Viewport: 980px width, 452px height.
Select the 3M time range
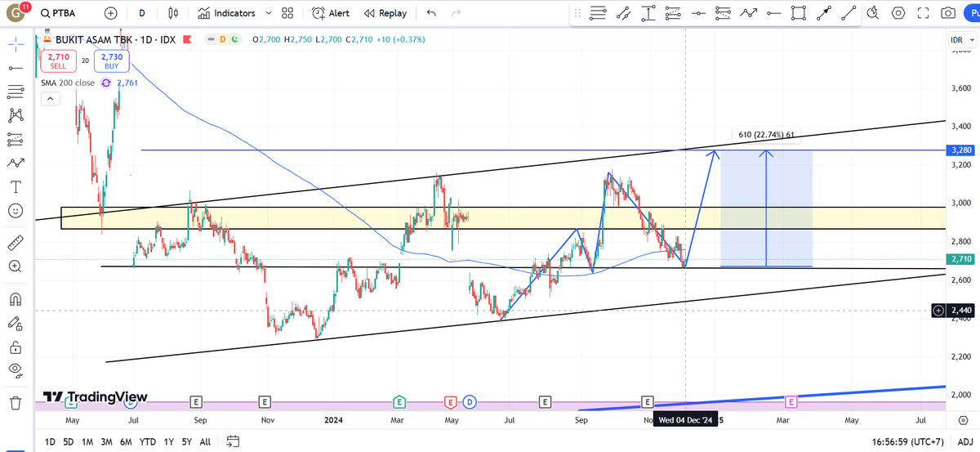(x=106, y=441)
